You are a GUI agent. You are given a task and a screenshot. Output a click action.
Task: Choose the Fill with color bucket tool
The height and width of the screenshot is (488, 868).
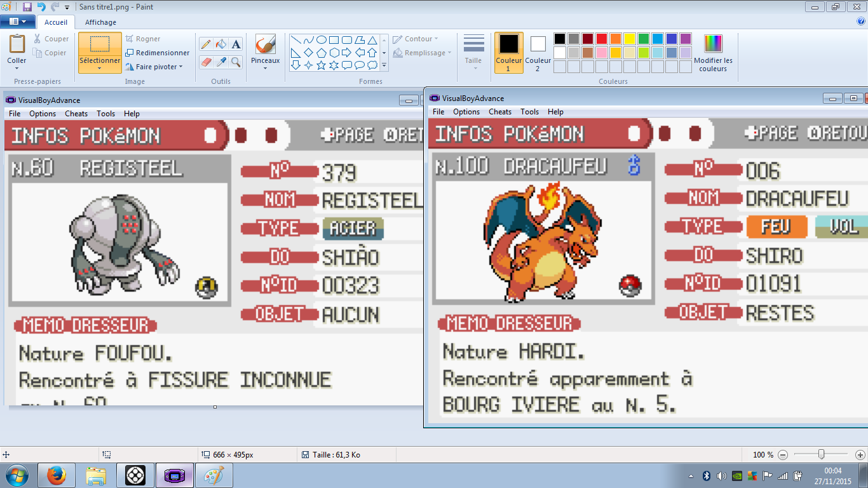(x=221, y=44)
